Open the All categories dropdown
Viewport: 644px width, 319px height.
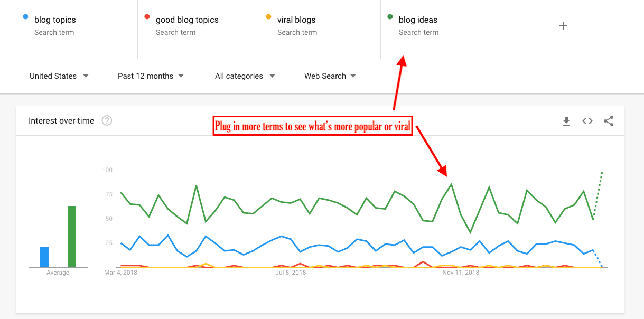245,76
